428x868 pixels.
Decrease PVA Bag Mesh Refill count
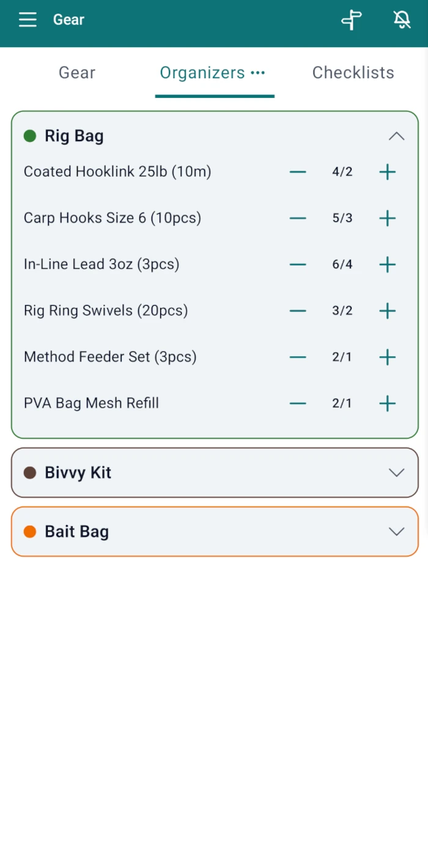[298, 403]
